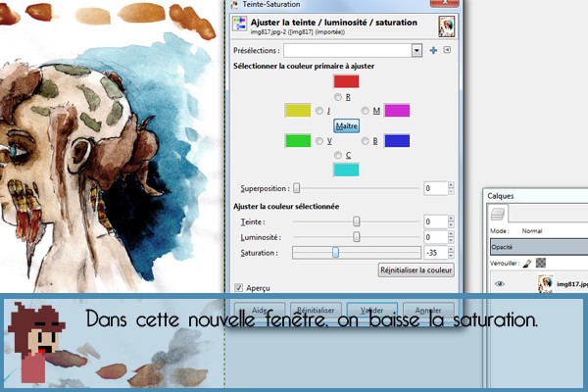Click the blue color swatch
The height and width of the screenshot is (392, 588).
(397, 141)
